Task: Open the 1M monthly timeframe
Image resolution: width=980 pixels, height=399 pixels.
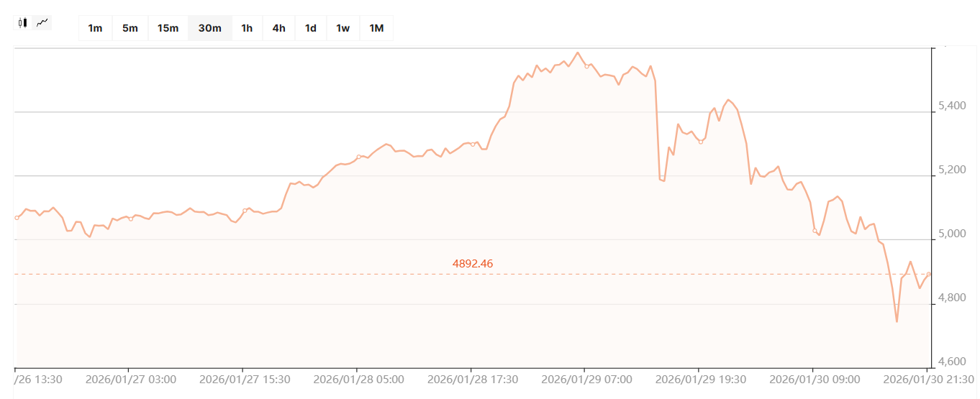Action: click(x=376, y=28)
